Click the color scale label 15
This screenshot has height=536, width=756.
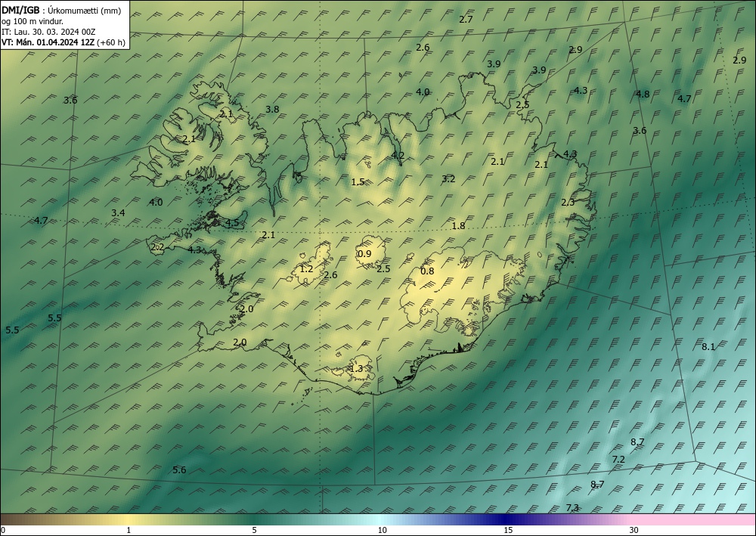coord(508,531)
